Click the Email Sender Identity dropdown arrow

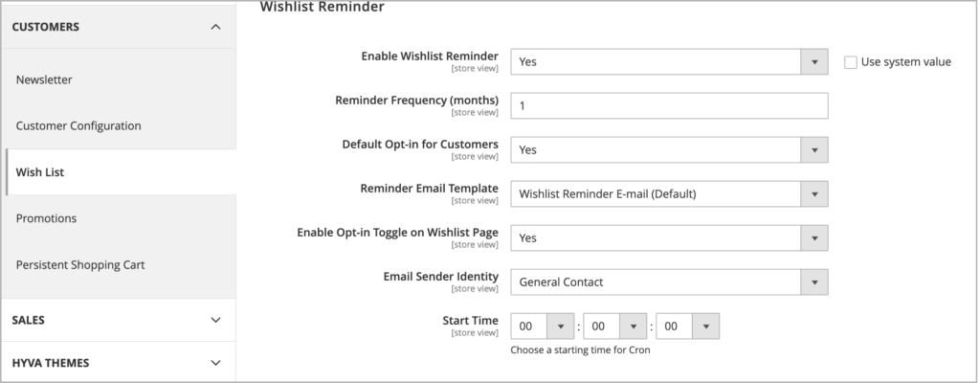(x=814, y=282)
